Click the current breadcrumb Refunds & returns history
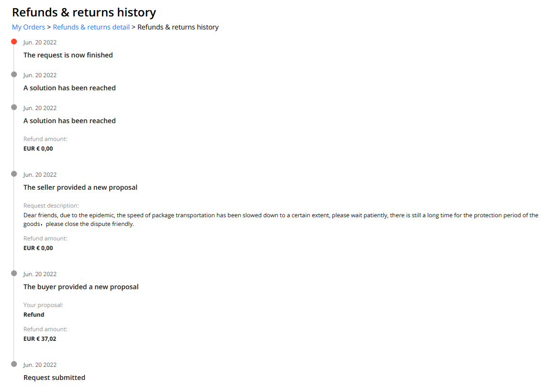This screenshot has height=392, width=559. click(178, 27)
